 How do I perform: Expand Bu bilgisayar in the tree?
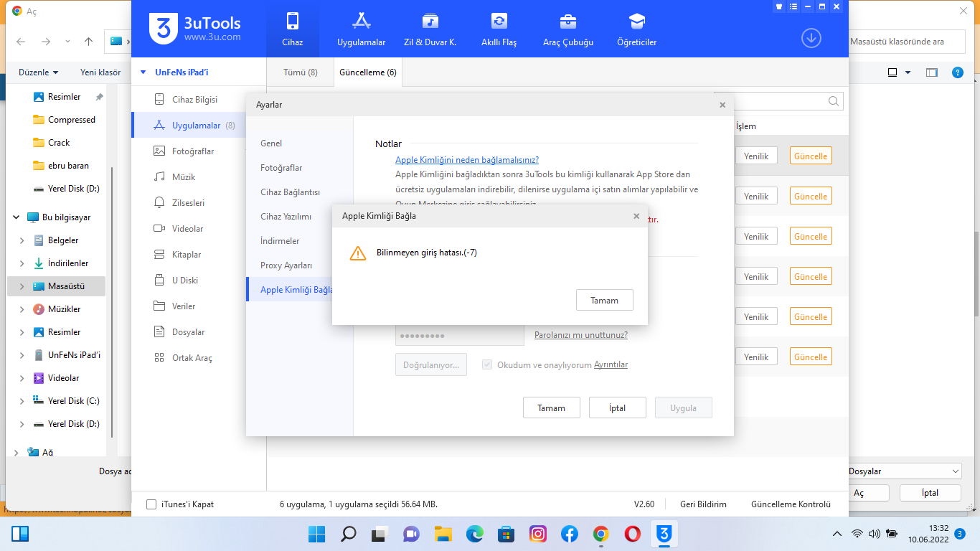[x=16, y=217]
